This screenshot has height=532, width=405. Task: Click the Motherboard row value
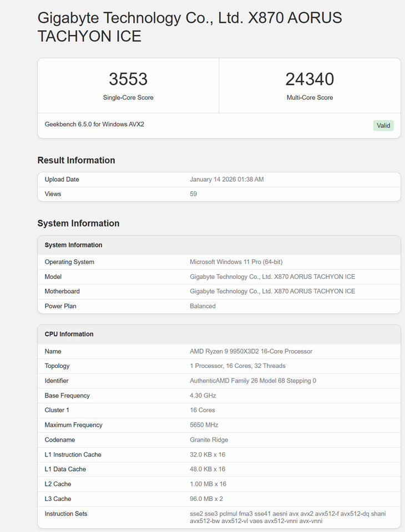tap(272, 291)
